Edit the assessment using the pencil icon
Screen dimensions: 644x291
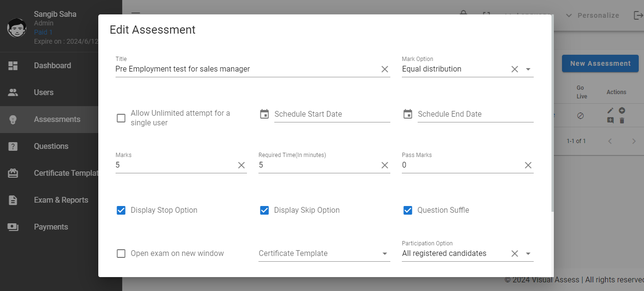pos(610,110)
